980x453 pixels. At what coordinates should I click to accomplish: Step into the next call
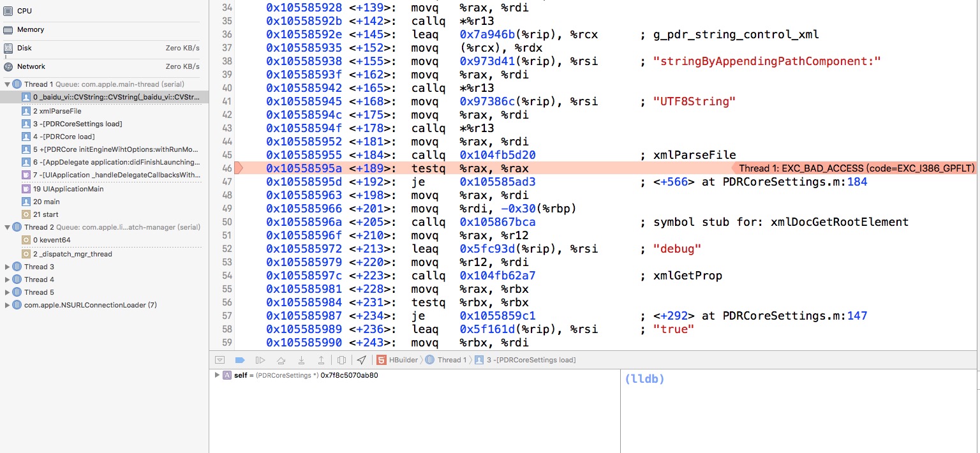click(301, 360)
